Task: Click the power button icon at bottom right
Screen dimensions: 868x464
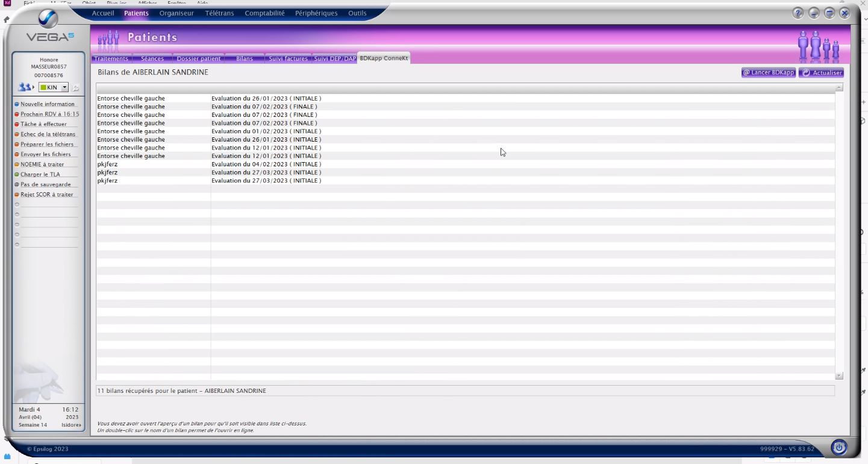Action: tap(839, 448)
